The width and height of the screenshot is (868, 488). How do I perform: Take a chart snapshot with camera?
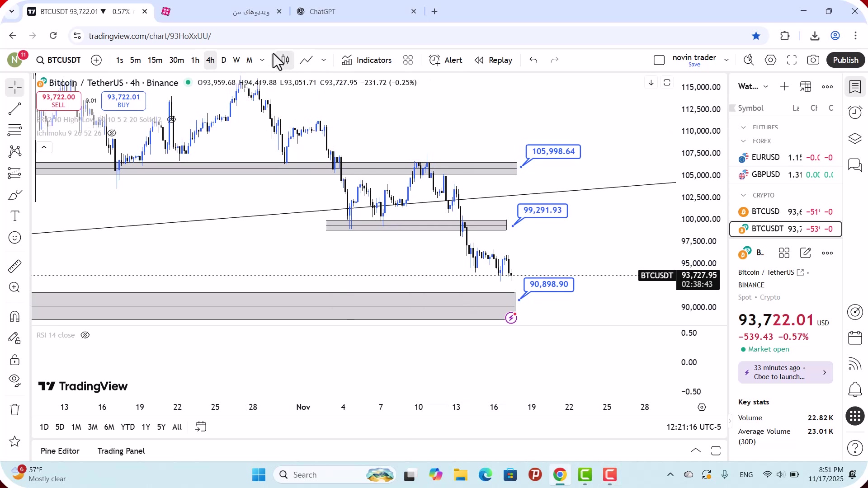point(813,60)
